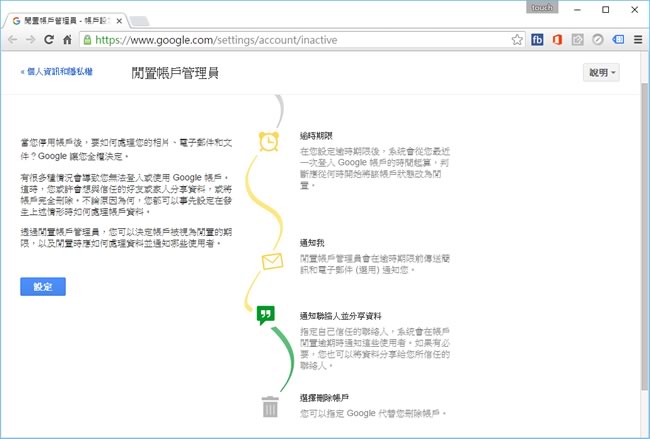Click the blue 設定 button
Viewport: 650px width, 439px height.
[43, 286]
